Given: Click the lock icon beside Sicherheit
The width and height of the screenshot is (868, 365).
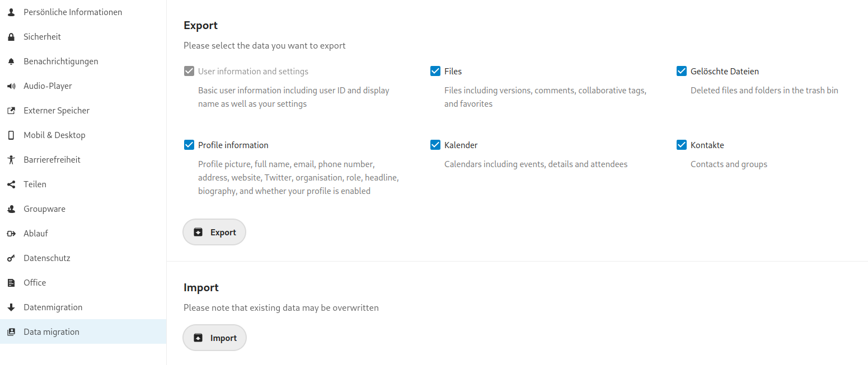Looking at the screenshot, I should point(11,37).
